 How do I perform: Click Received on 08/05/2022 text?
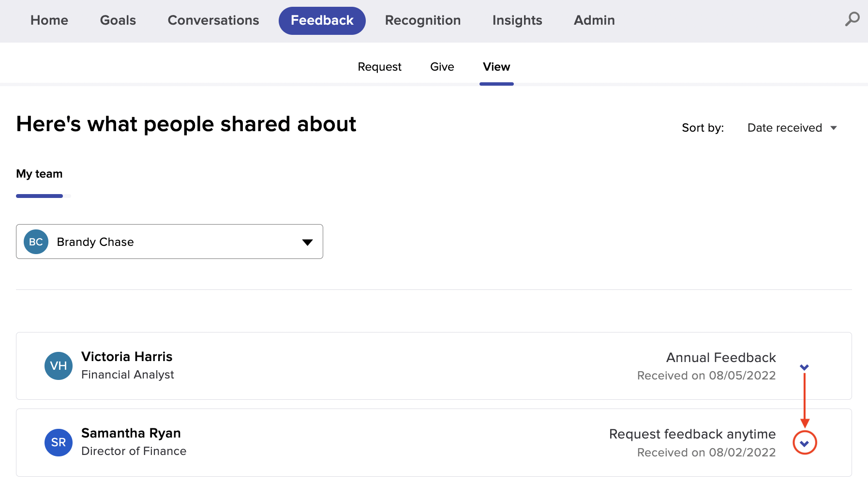706,376
